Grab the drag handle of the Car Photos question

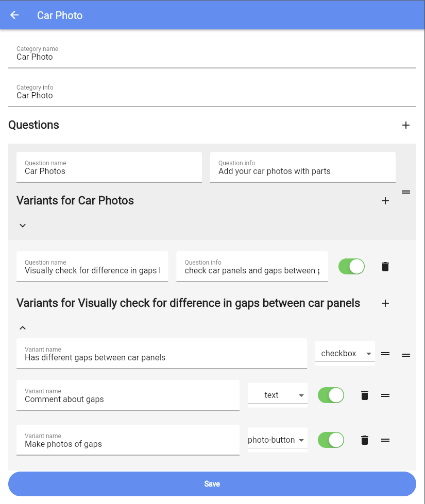tap(405, 192)
